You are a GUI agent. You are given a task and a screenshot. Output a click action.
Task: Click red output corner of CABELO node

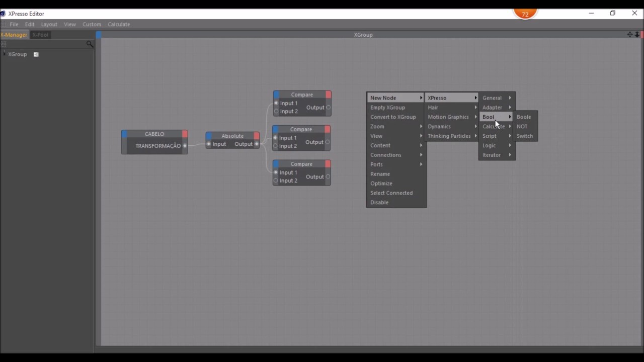[x=185, y=134]
